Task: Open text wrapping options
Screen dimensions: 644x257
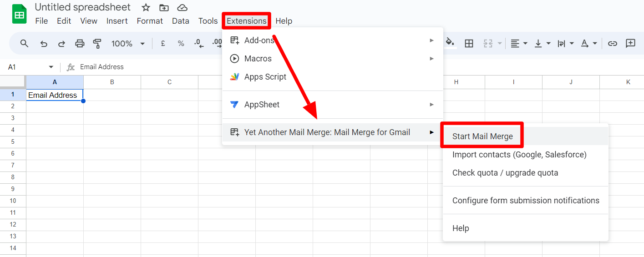Action: 566,43
